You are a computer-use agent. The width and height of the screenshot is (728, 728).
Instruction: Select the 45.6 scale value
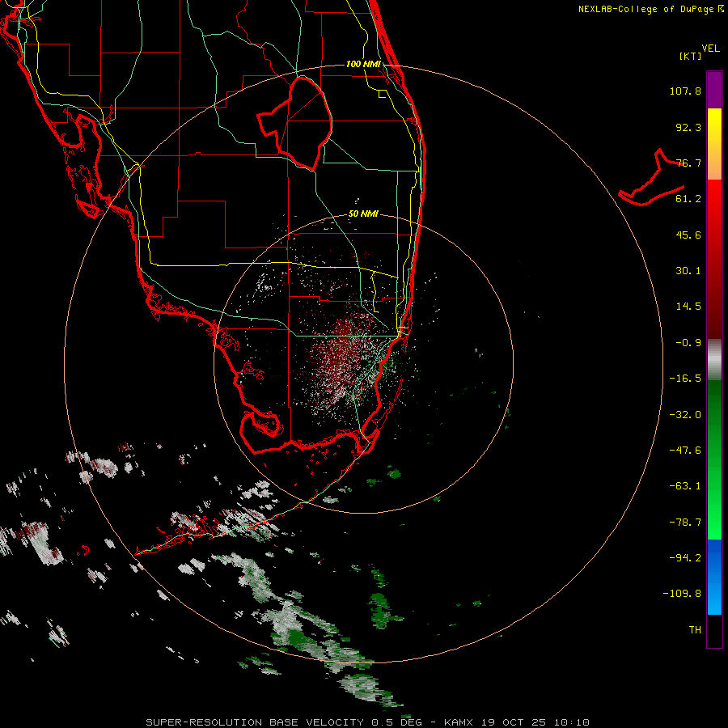tap(688, 235)
